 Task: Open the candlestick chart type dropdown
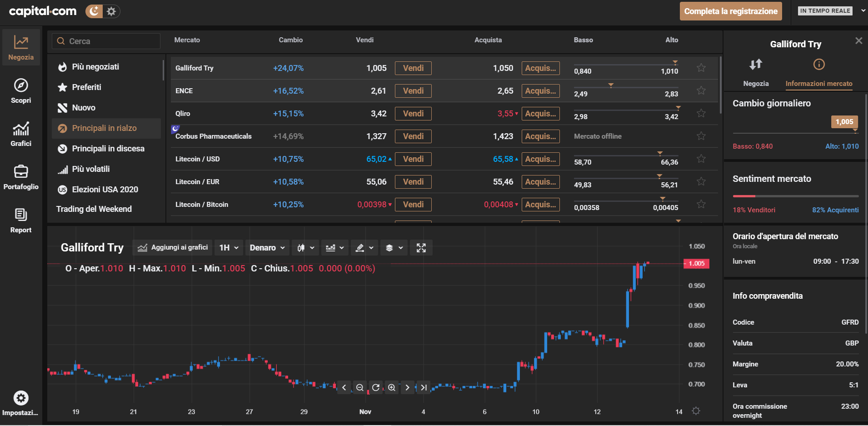305,248
